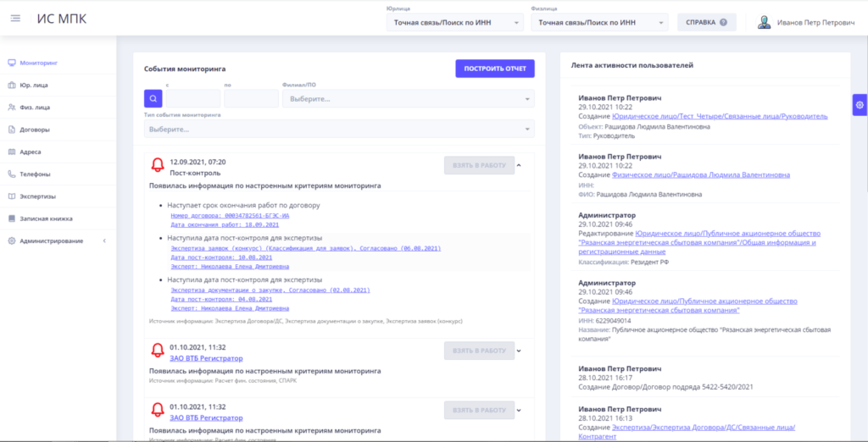Click the Адреса icon in sidebar

click(12, 152)
